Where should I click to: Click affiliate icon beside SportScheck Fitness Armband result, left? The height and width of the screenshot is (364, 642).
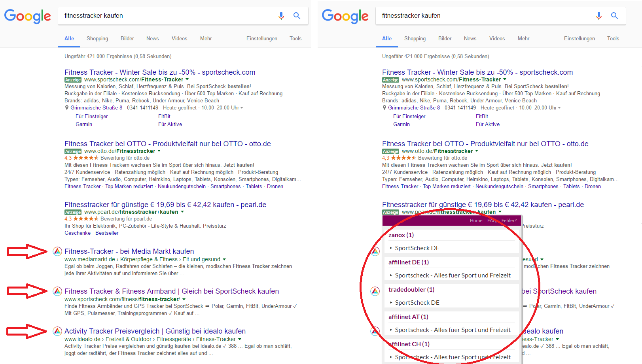(57, 291)
